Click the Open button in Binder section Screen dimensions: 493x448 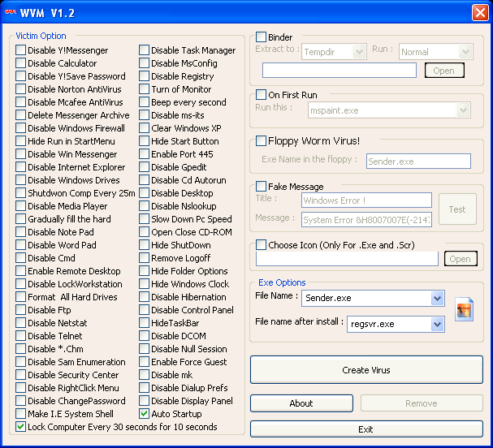point(443,71)
